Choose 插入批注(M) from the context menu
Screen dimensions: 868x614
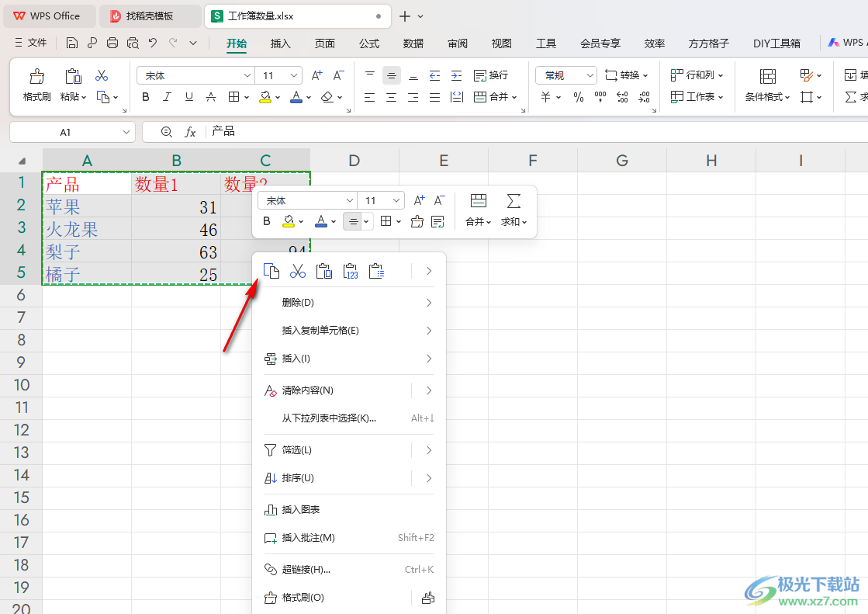pos(308,538)
